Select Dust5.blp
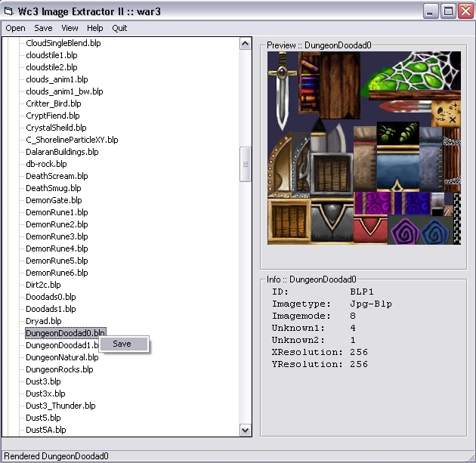 click(43, 418)
